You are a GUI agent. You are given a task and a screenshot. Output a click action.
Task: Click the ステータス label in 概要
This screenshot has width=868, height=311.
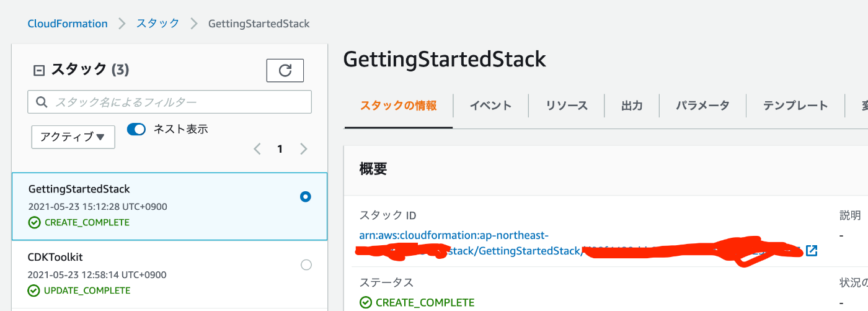pyautogui.click(x=386, y=282)
